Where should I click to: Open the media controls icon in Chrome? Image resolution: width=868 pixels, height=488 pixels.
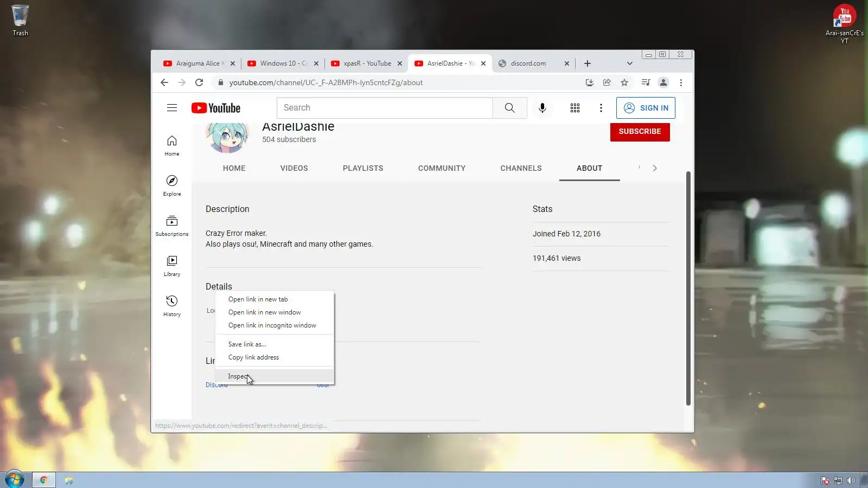[x=646, y=82]
